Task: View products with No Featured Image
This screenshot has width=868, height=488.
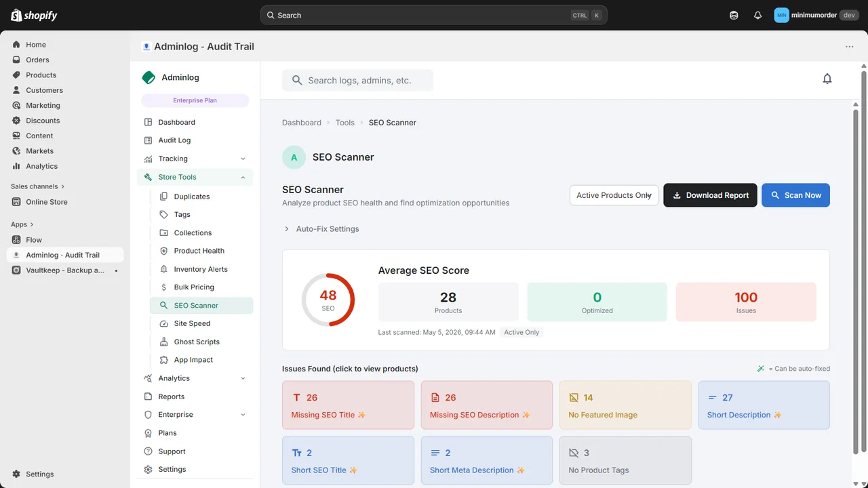Action: (x=625, y=405)
